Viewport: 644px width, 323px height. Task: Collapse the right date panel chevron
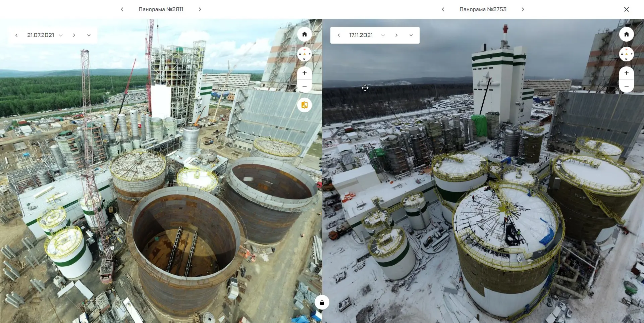click(x=411, y=35)
